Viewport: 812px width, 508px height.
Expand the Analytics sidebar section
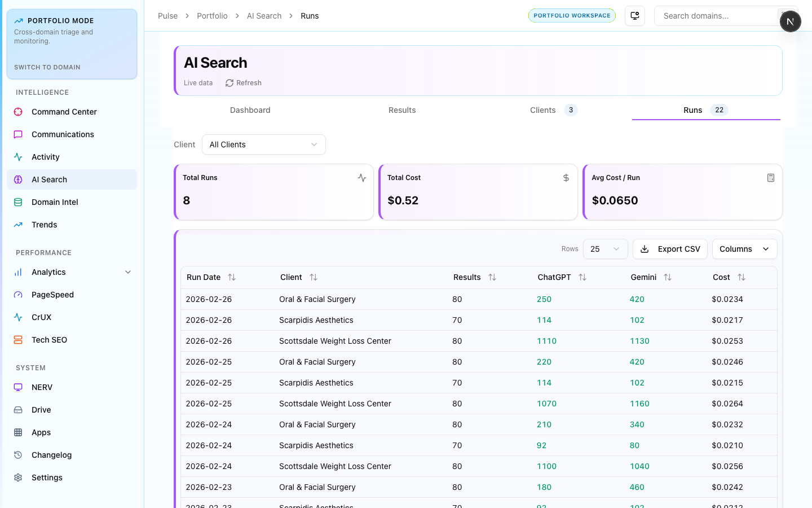(x=128, y=272)
